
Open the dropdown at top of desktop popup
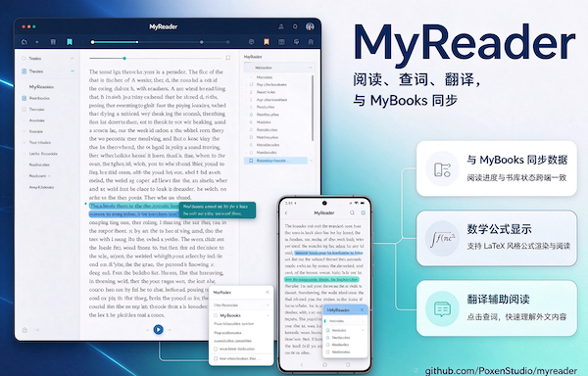[241, 305]
